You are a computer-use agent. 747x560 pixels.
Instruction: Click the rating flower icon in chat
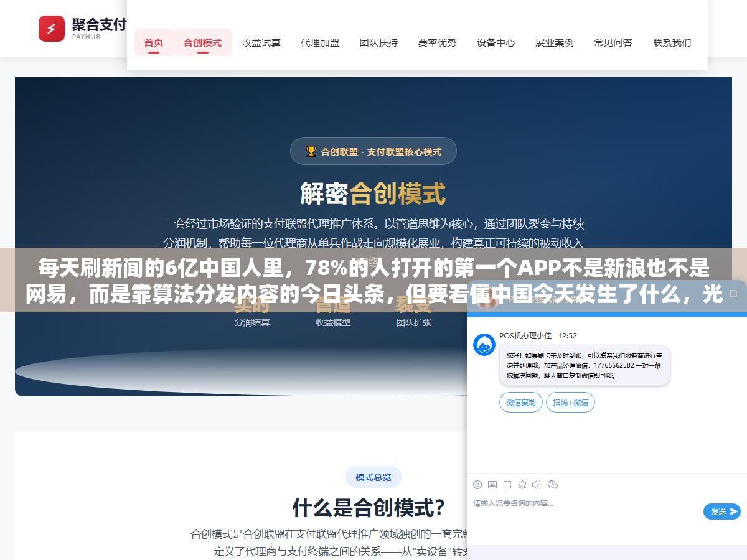(x=522, y=485)
